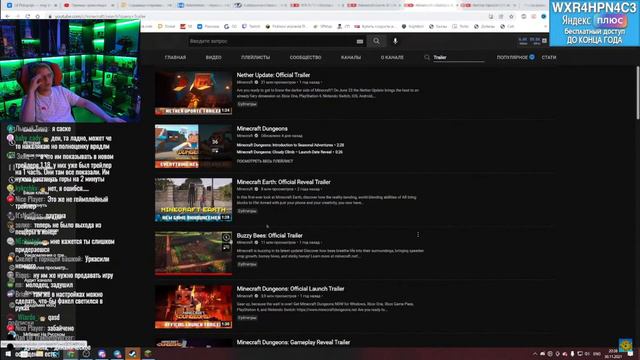This screenshot has width=640, height=360.
Task: Select the active Minecraft YouTube browser tab
Action: 431,5
